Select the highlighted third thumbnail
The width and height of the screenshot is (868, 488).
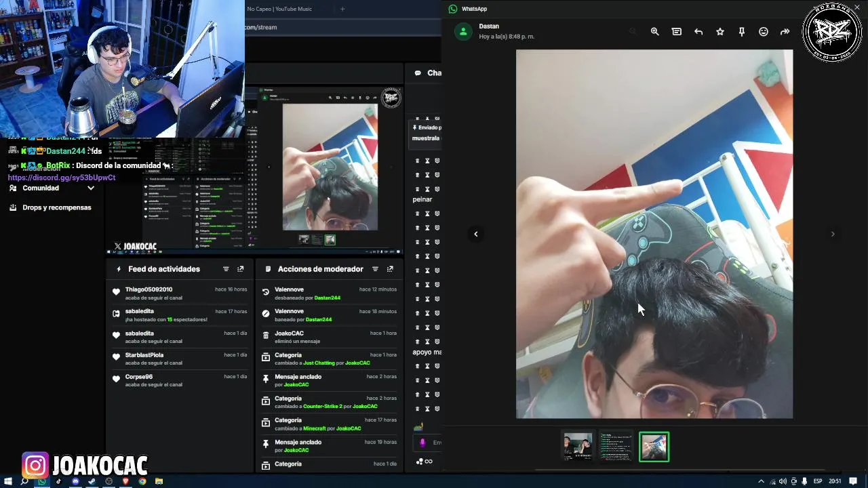[654, 447]
